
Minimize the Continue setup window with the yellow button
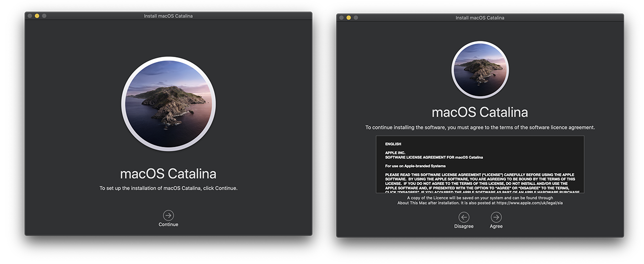point(37,16)
